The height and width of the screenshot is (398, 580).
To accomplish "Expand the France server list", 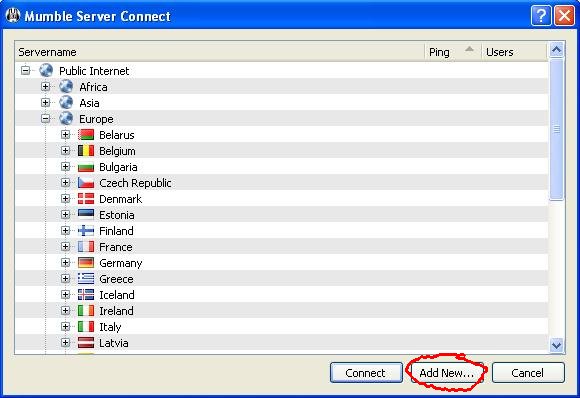I will click(65, 246).
